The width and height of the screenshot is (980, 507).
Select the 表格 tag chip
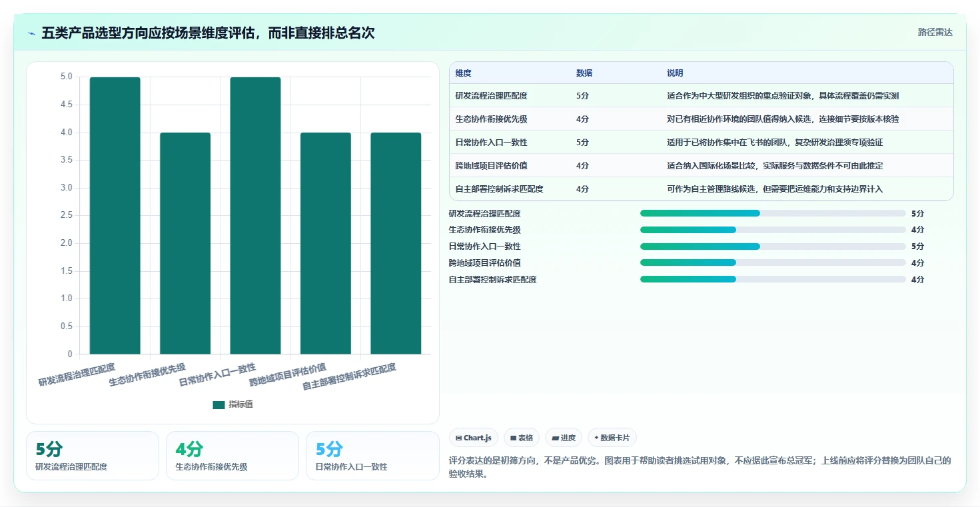521,438
